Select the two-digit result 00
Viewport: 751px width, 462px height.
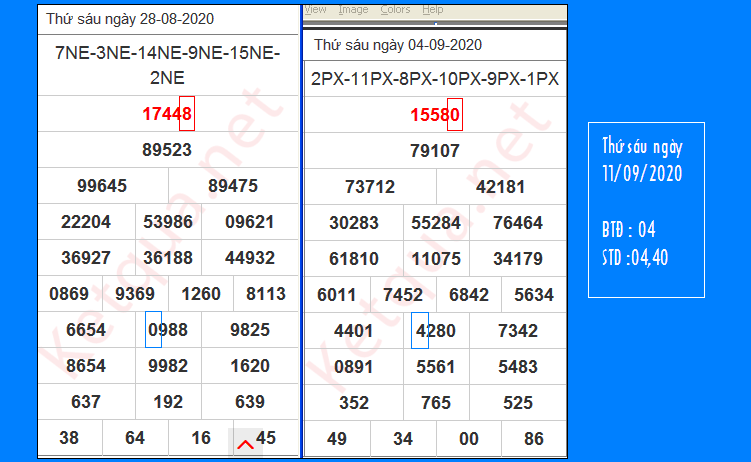468,438
